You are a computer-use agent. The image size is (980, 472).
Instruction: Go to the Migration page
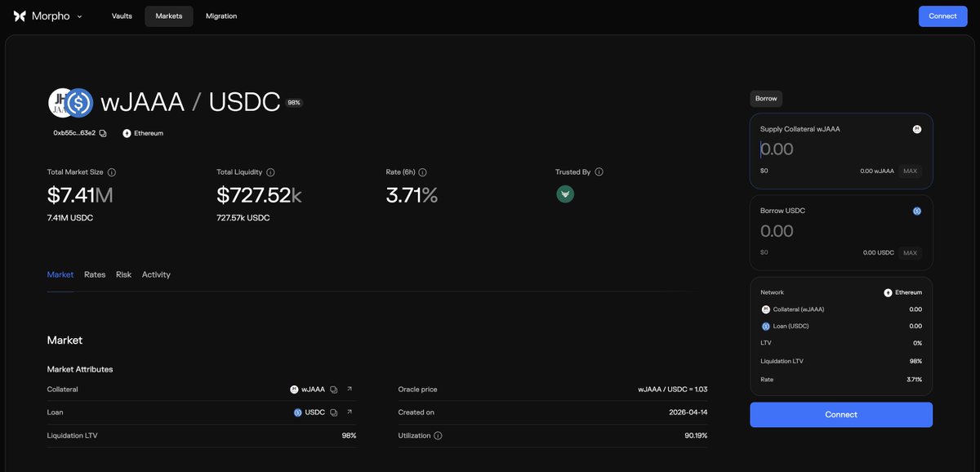tap(221, 16)
